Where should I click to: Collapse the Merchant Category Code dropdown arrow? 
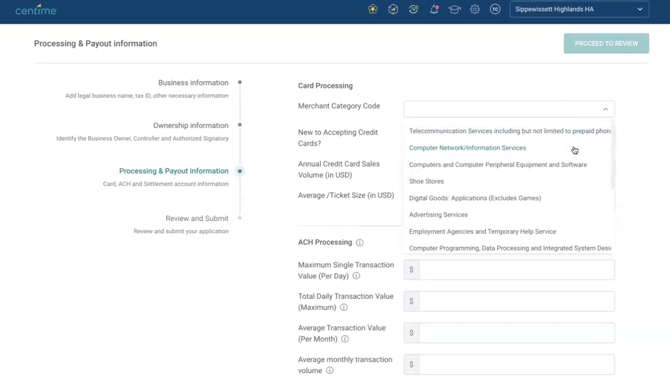pyautogui.click(x=605, y=109)
